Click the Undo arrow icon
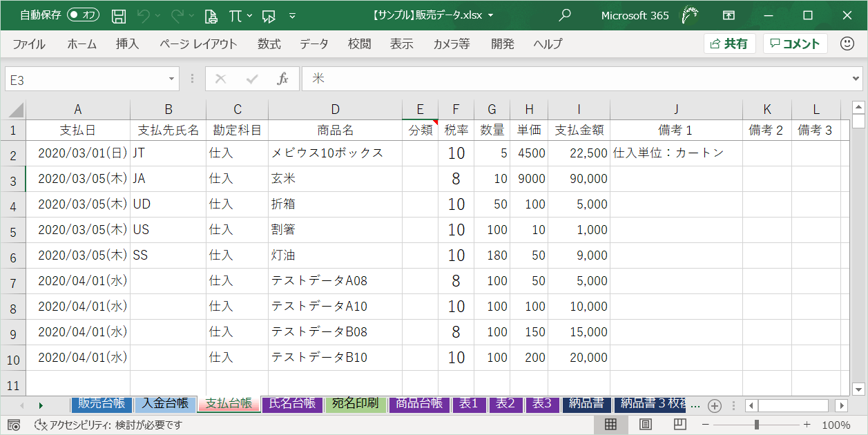The height and width of the screenshot is (435, 868). pos(144,15)
